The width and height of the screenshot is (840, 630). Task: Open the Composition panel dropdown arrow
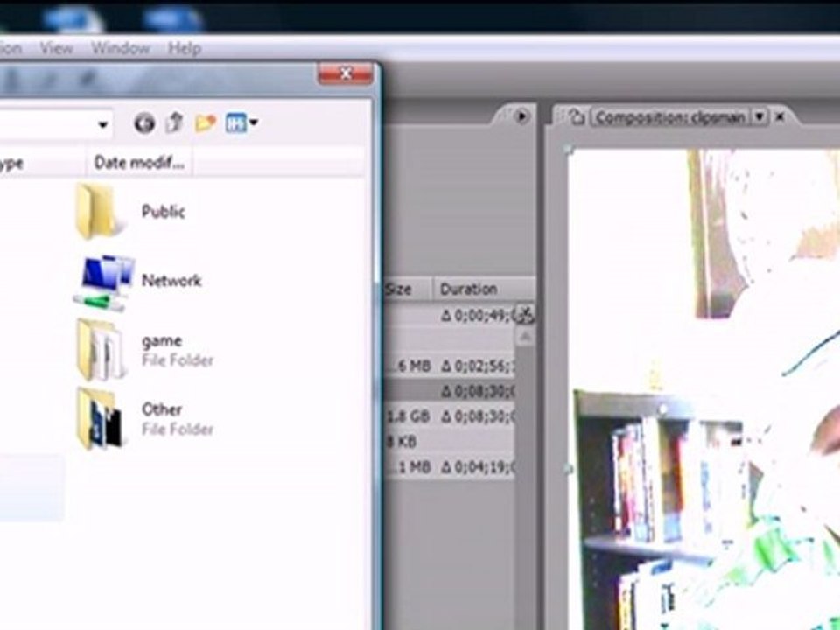(x=759, y=116)
